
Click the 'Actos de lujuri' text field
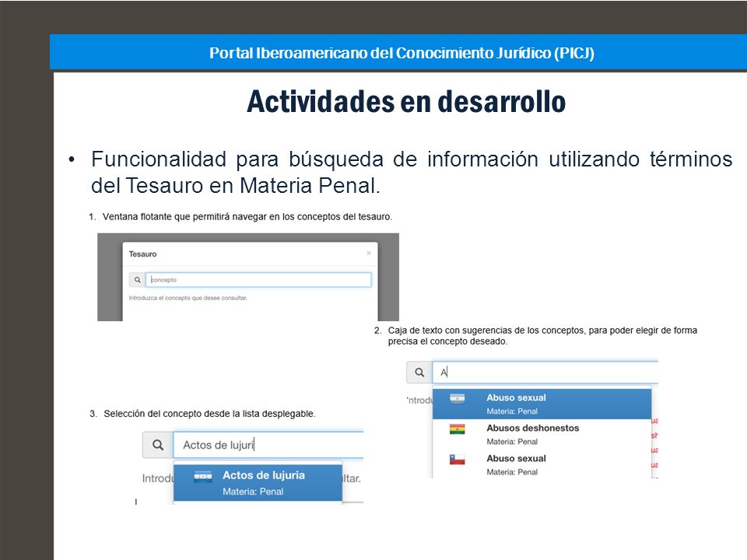(268, 445)
